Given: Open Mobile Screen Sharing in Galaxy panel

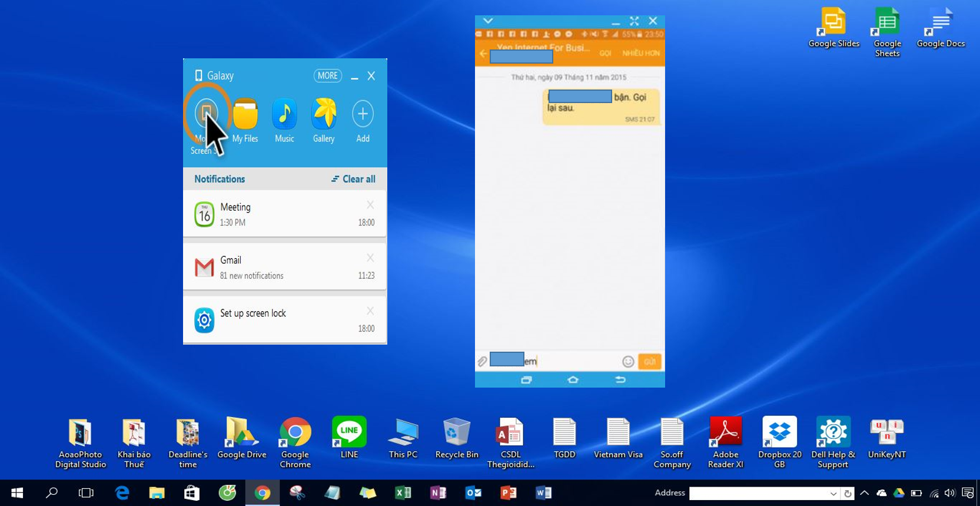Looking at the screenshot, I should click(206, 114).
